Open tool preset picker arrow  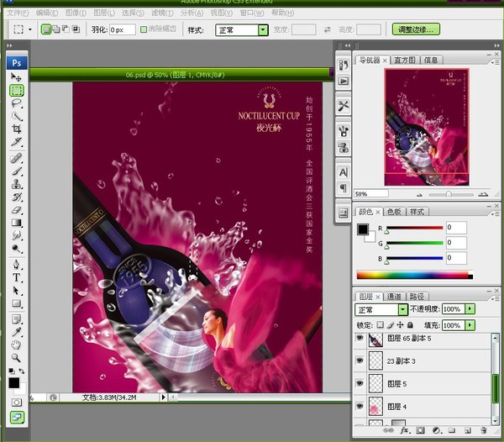30,29
